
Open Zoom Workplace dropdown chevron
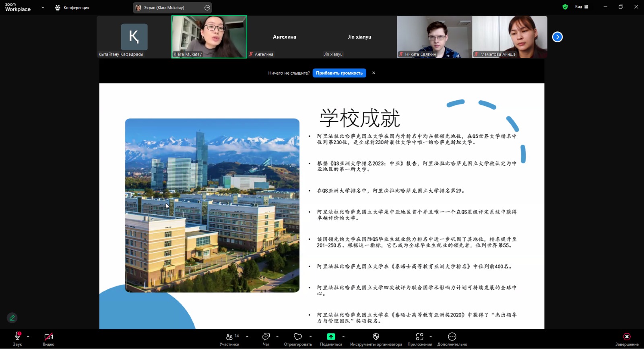pos(43,7)
